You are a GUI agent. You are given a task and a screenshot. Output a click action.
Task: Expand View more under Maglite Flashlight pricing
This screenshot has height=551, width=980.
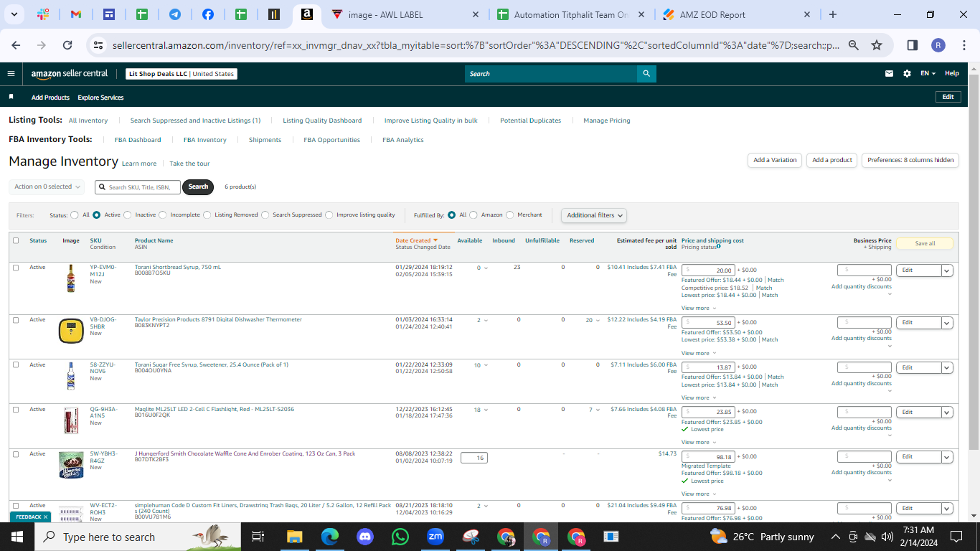click(x=697, y=442)
